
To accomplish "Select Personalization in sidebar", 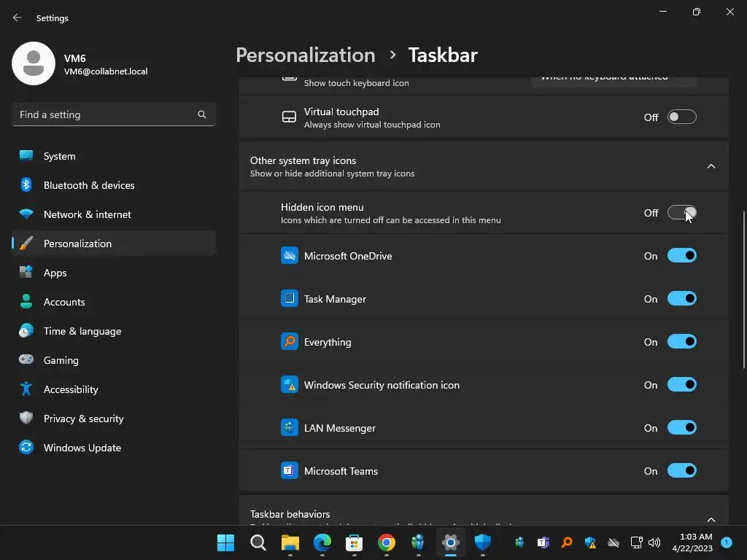I will tap(114, 244).
